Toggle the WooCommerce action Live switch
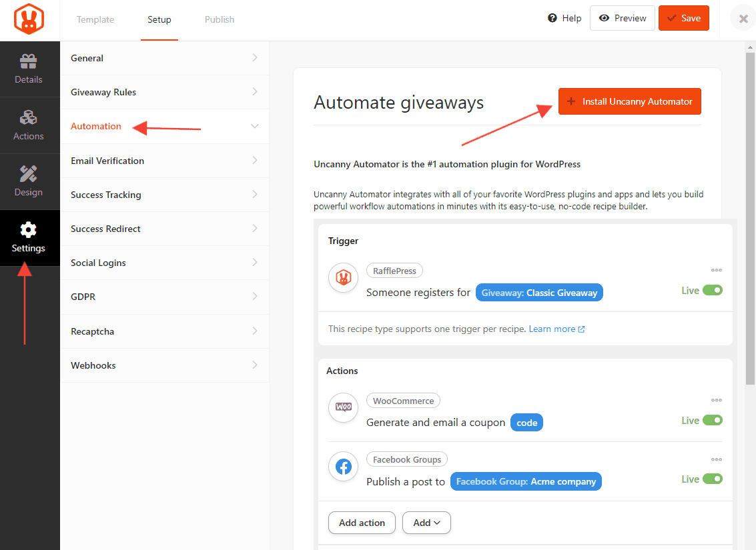Viewport: 756px width, 550px height. pos(713,421)
